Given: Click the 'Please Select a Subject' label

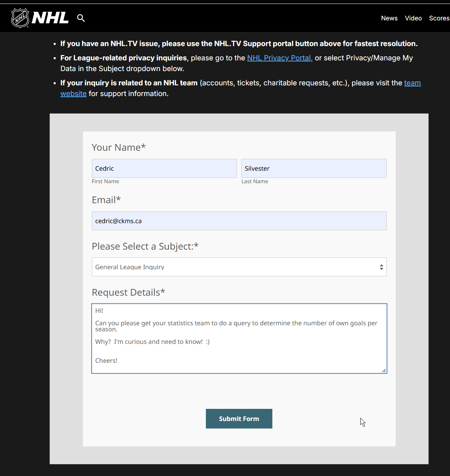Looking at the screenshot, I should [x=145, y=246].
